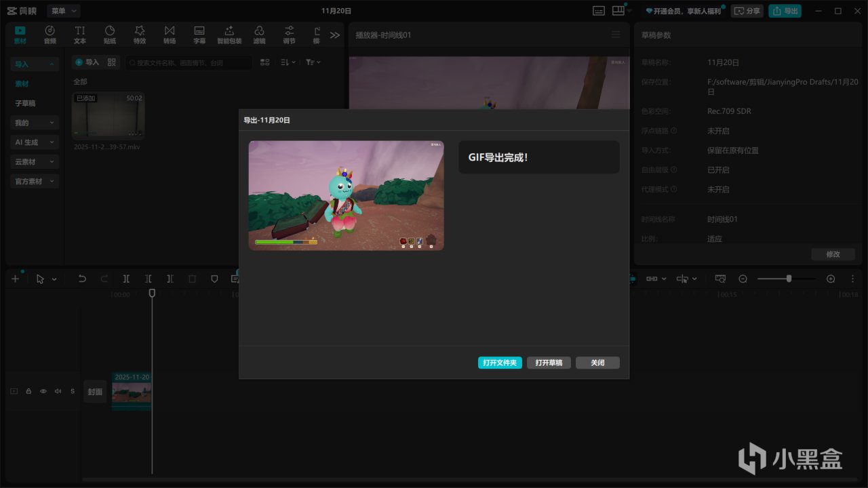The image size is (868, 488).
Task: Delete the selected timeline clip
Action: click(193, 279)
